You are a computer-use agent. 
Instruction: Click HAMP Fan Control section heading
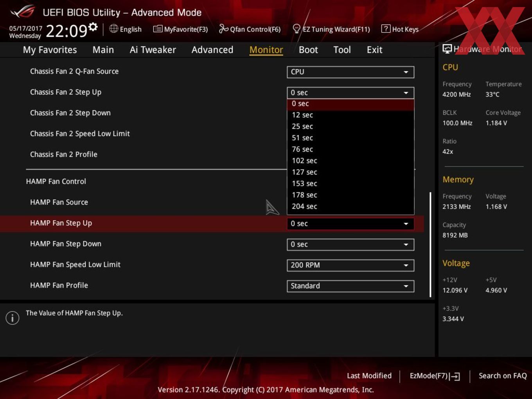click(56, 182)
